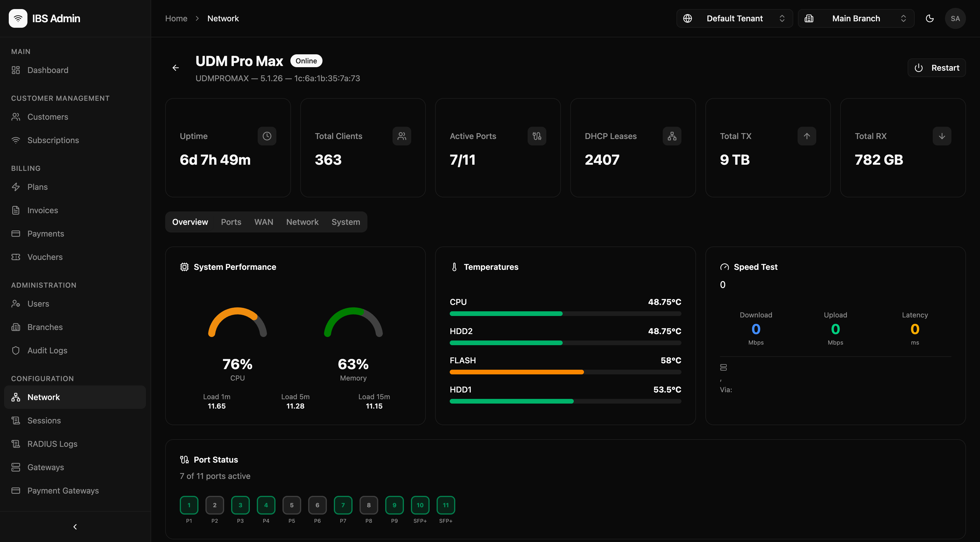Click the Temperatures thermometer icon
The image size is (980, 542).
tap(454, 267)
